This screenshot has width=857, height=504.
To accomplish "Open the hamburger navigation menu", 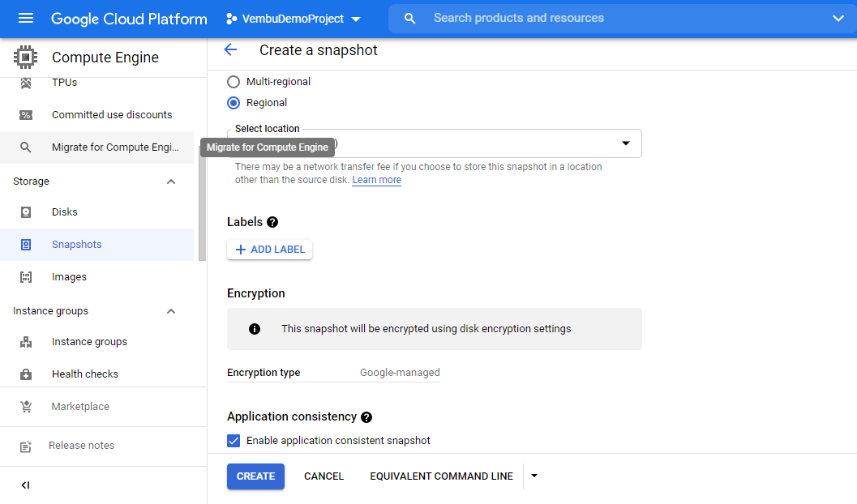I will click(x=26, y=19).
